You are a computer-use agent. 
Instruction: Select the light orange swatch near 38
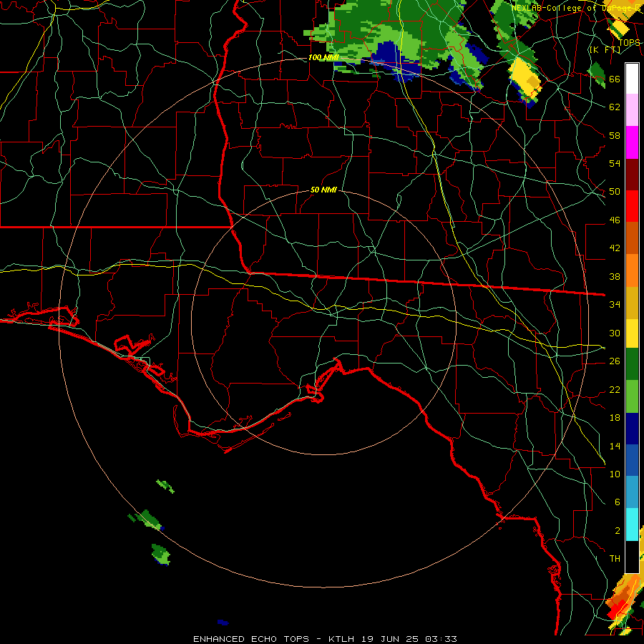pyautogui.click(x=632, y=270)
